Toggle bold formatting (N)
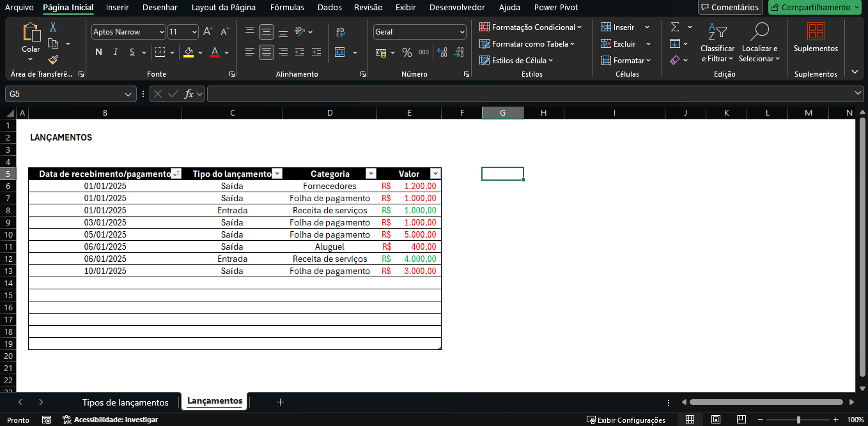The width and height of the screenshot is (868, 426). coord(98,52)
